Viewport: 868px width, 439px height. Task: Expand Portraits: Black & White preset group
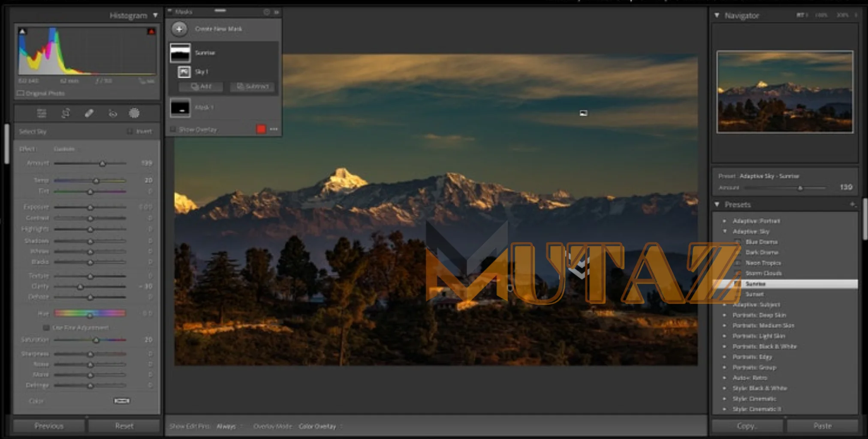724,346
